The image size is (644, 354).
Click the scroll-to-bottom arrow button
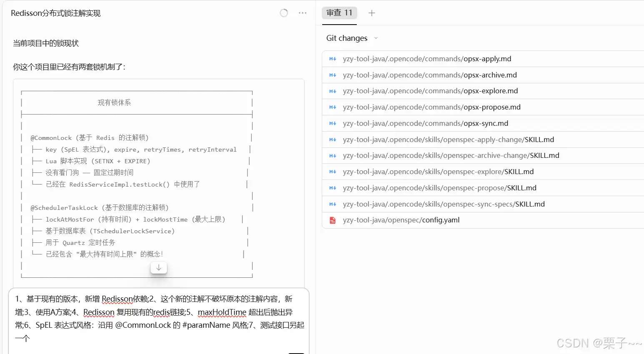(159, 268)
